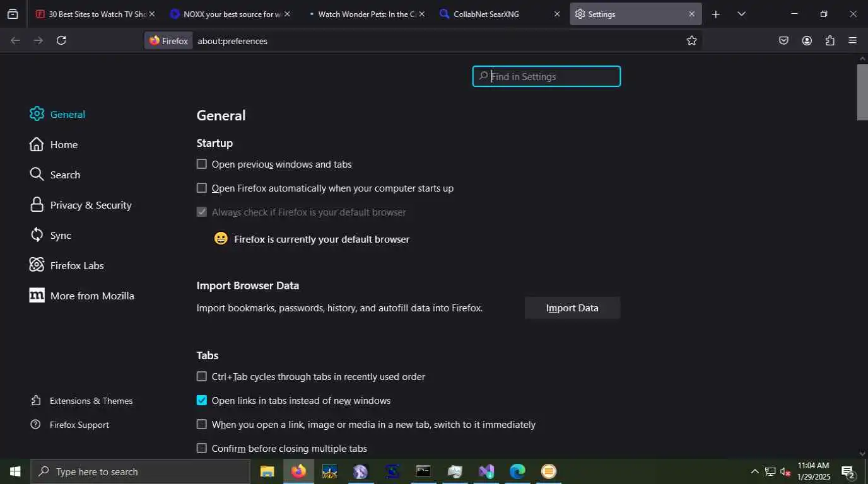The height and width of the screenshot is (484, 868).
Task: Open the command prompt taskbar icon
Action: [423, 471]
